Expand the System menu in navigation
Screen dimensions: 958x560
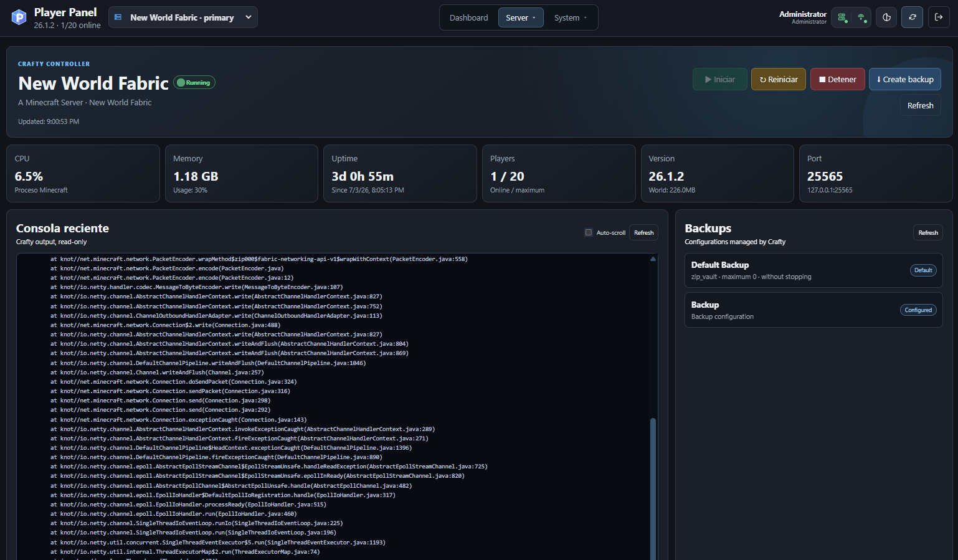pyautogui.click(x=571, y=17)
